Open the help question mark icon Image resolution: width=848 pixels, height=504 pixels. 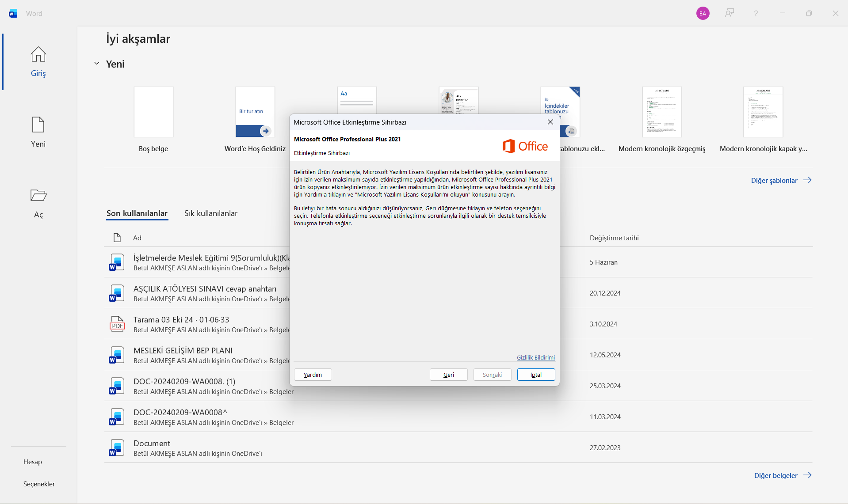(756, 13)
